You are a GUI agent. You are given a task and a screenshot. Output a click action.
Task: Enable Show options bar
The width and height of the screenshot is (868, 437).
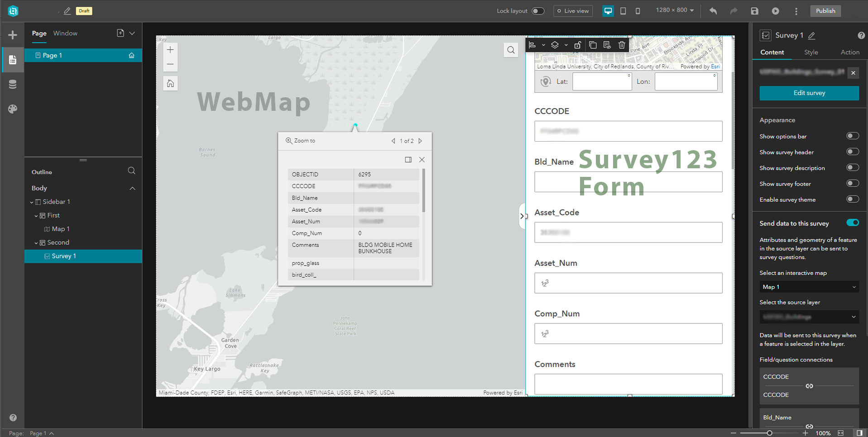pyautogui.click(x=853, y=136)
